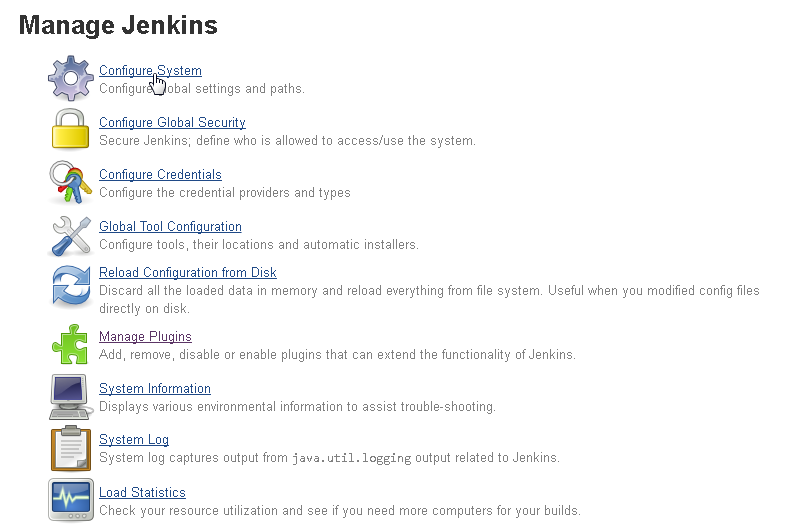793x528 pixels.
Task: Click text 'Discard all the loaded data in memory'
Action: click(x=208, y=291)
